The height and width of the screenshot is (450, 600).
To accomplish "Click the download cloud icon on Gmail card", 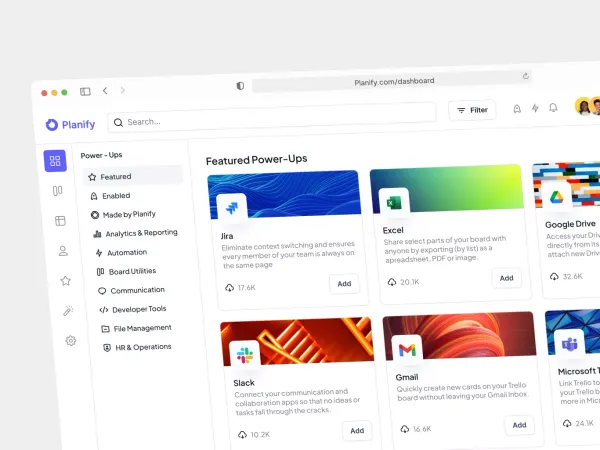I will point(405,429).
